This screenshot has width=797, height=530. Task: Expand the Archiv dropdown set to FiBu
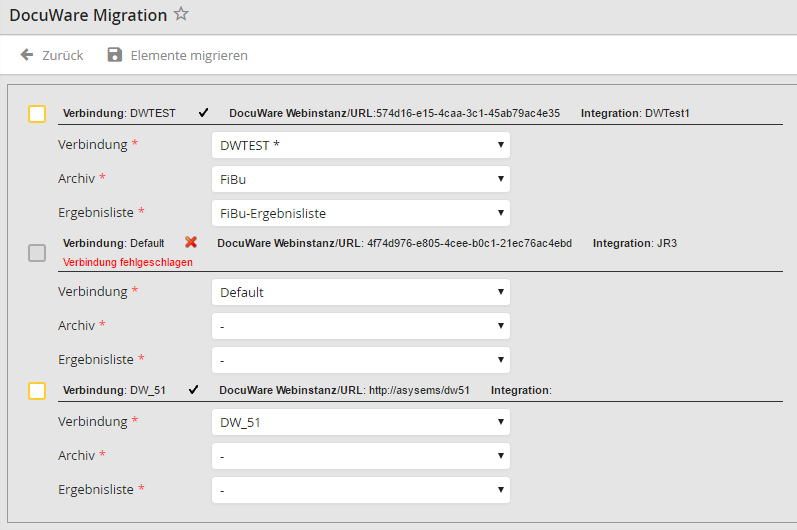click(x=361, y=179)
